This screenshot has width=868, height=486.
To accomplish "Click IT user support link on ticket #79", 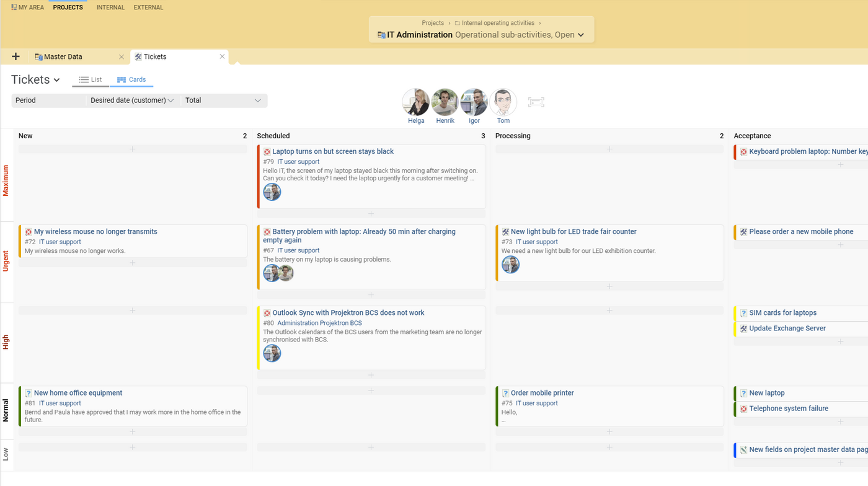I will (x=298, y=162).
